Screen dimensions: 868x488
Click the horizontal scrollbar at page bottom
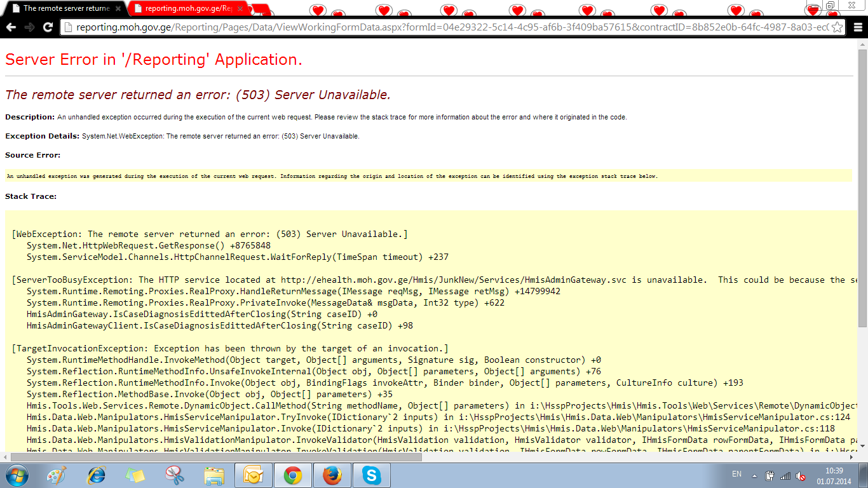(x=381, y=456)
